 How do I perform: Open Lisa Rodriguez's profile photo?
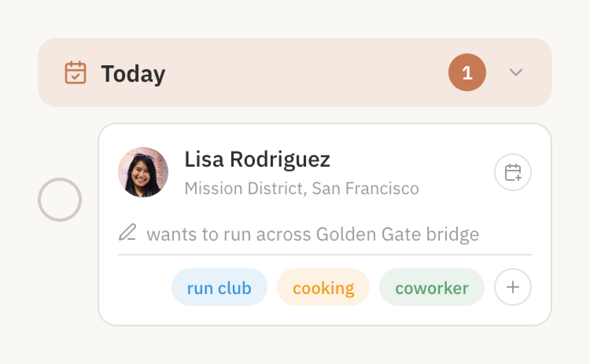point(143,172)
